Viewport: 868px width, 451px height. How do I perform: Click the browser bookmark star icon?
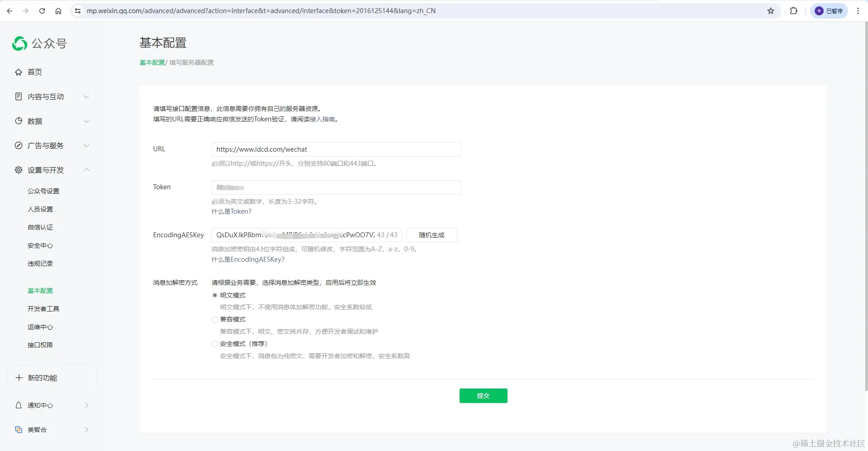(770, 11)
